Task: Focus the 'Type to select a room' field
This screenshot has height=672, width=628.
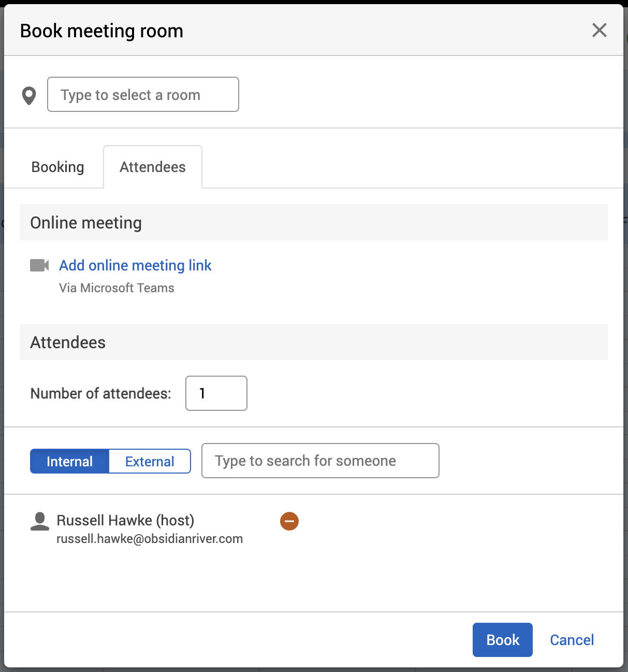Action: [143, 95]
